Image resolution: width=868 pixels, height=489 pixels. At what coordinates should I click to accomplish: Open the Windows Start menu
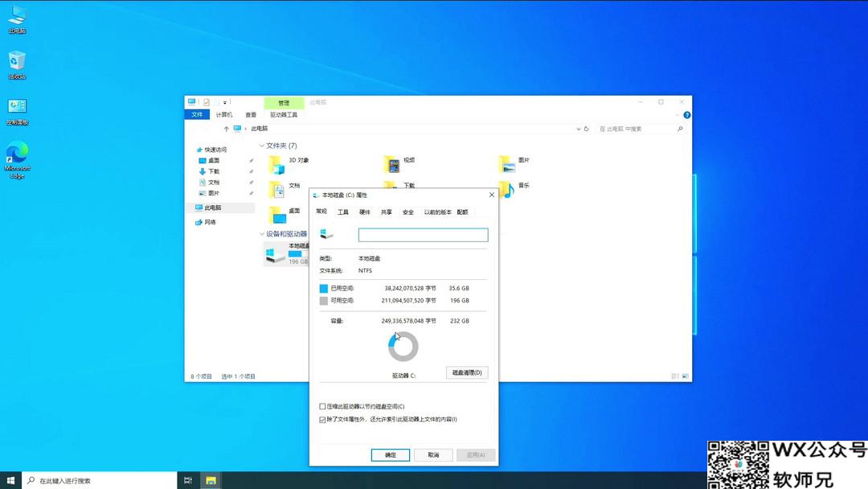10,480
